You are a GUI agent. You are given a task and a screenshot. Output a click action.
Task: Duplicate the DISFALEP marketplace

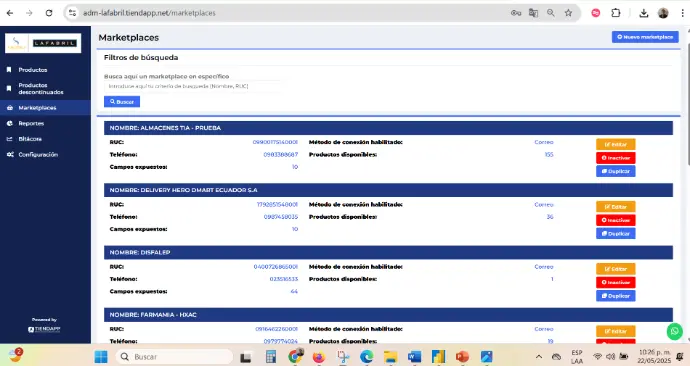point(616,296)
